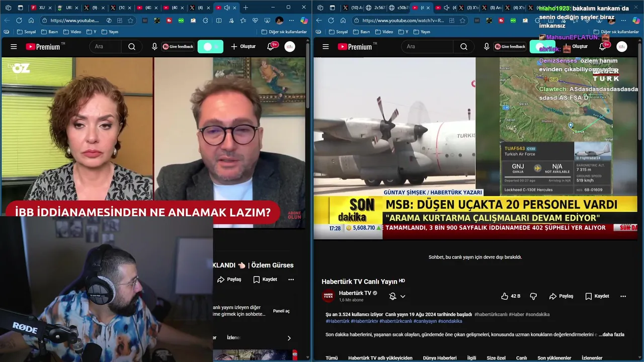
Task: Open chat with Paneli aç button
Action: tap(281, 311)
